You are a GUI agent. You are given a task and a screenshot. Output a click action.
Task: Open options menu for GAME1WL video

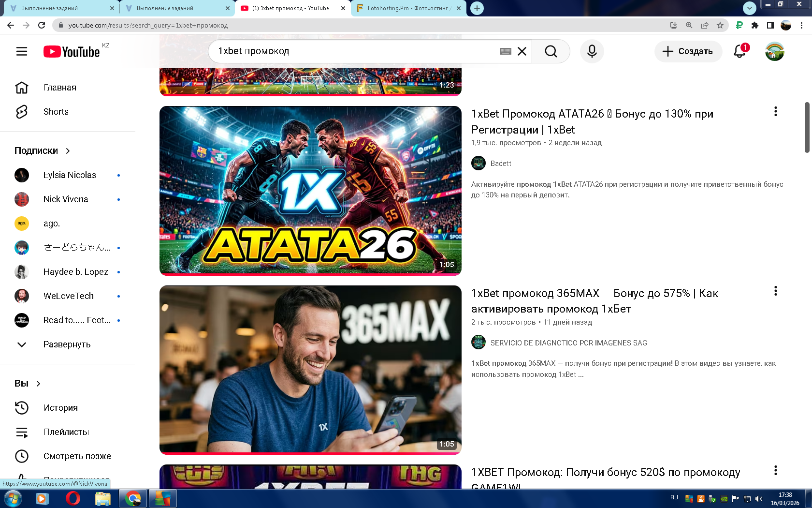776,470
